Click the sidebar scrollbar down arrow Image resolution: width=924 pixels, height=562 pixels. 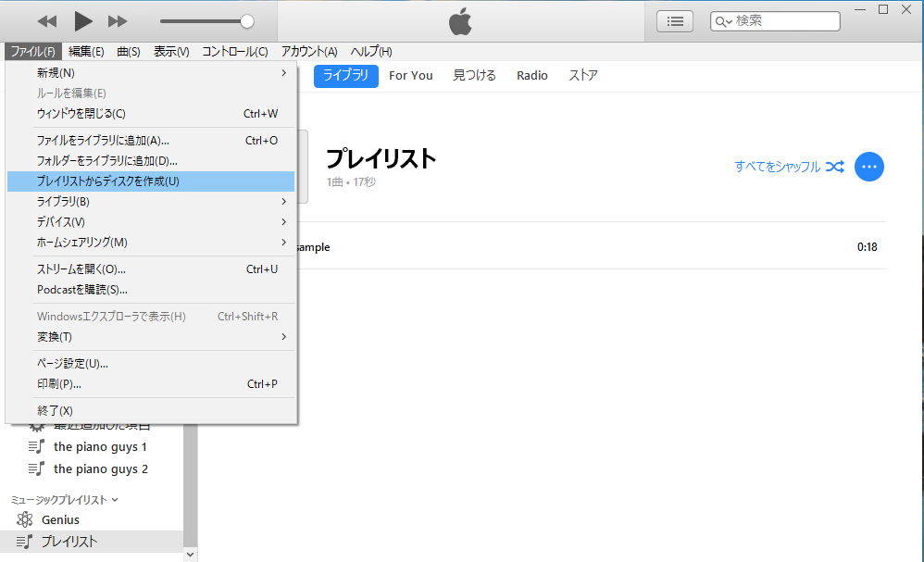(190, 555)
